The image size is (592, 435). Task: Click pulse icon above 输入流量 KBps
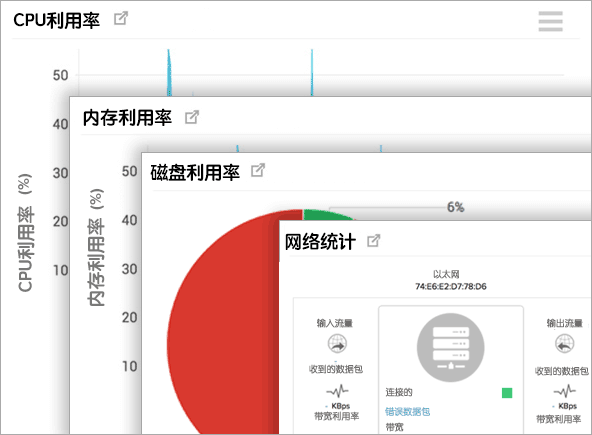[337, 391]
